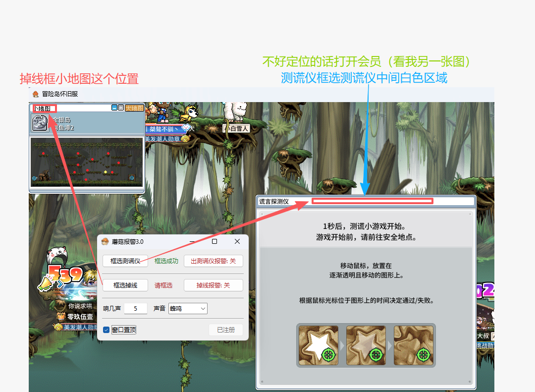Click the 大叔 name tag at the right edge
535x392 pixels.
pyautogui.click(x=483, y=336)
